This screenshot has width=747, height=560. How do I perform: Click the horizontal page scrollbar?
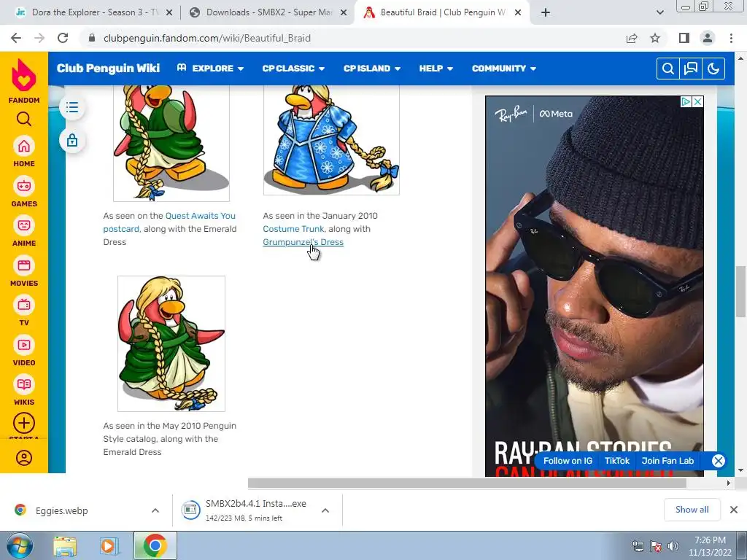pyautogui.click(x=467, y=483)
